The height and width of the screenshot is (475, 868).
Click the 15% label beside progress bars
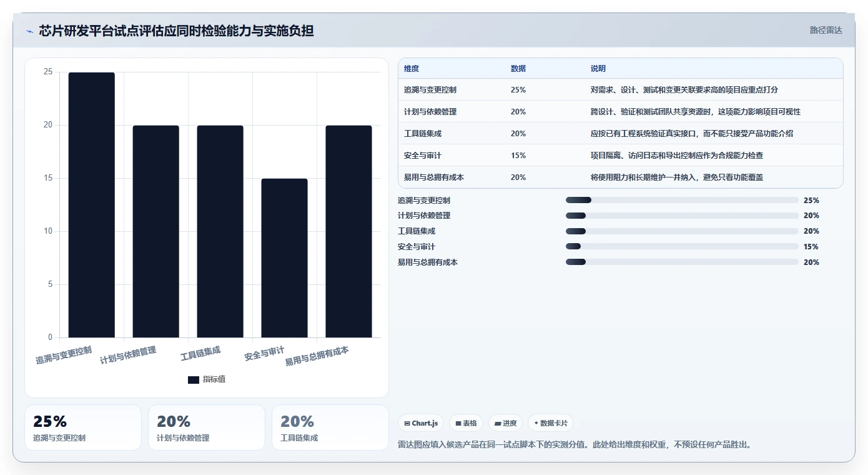click(x=811, y=247)
